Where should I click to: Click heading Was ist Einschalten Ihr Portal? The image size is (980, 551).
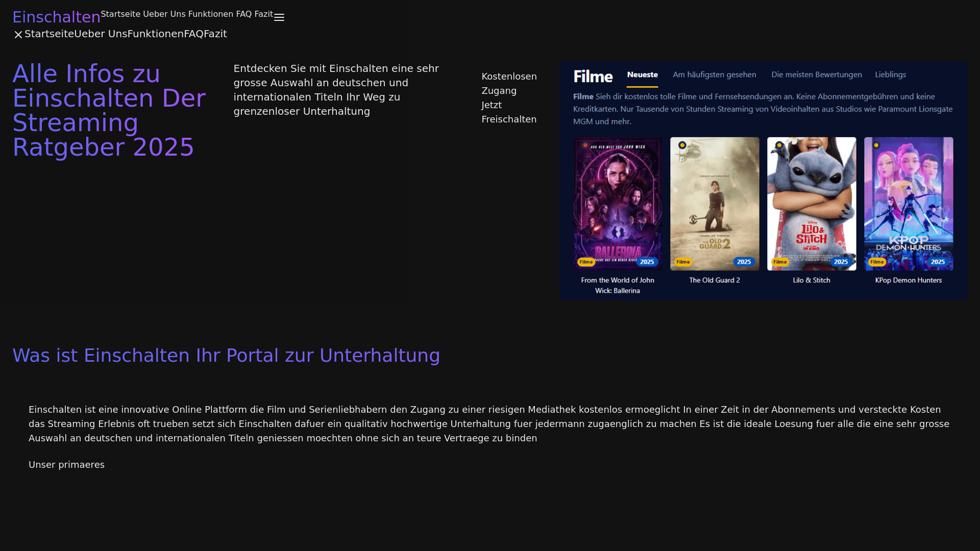coord(226,356)
